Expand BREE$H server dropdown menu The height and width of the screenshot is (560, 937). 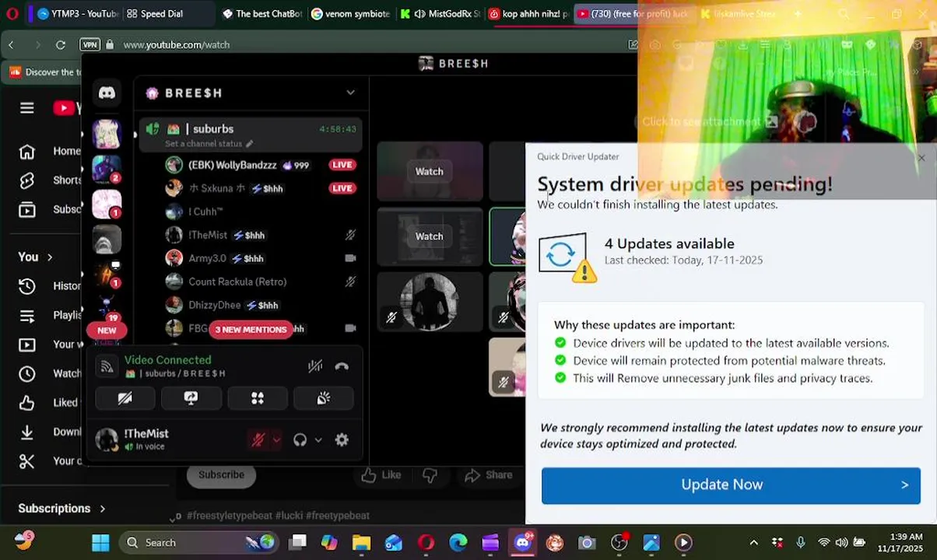coord(350,93)
